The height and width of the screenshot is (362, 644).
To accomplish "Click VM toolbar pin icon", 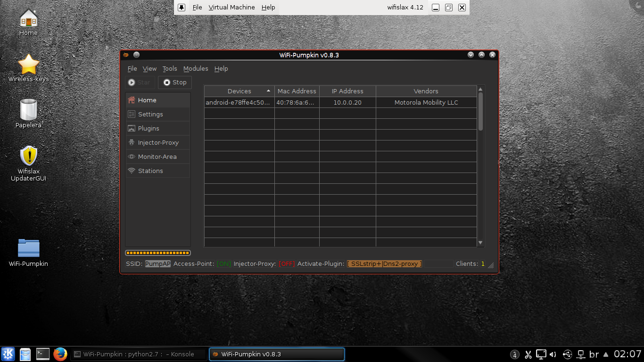I will 182,8.
